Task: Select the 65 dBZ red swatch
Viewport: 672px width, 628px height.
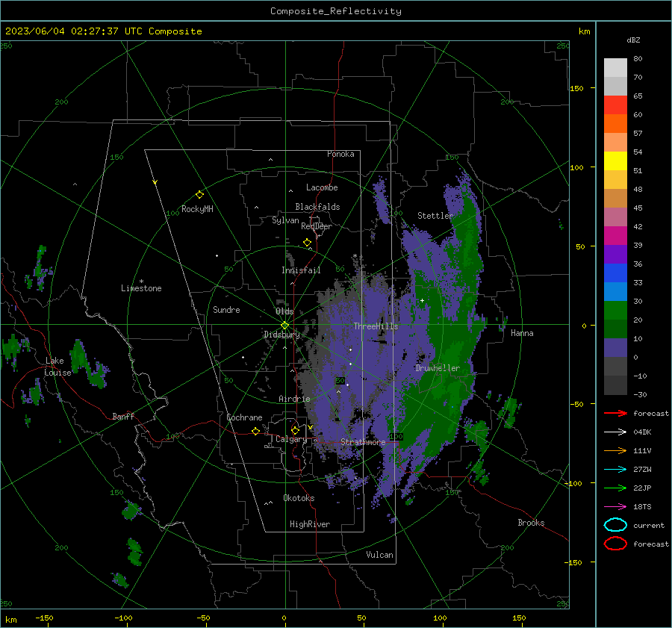Action: pyautogui.click(x=615, y=105)
